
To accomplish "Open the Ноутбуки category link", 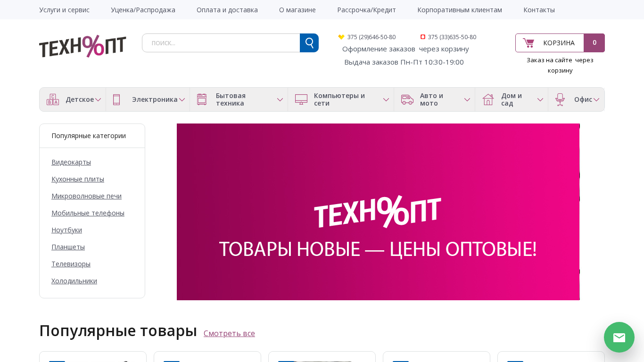I will click(x=66, y=230).
